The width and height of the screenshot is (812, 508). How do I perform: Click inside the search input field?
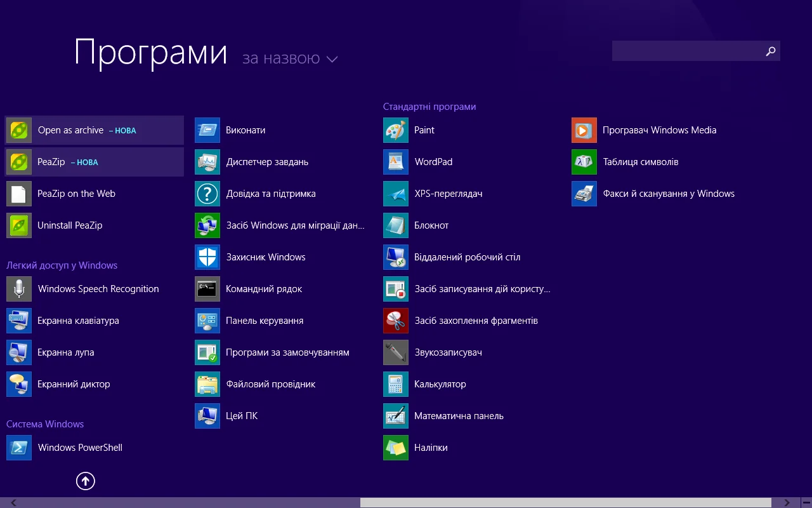[x=685, y=51]
